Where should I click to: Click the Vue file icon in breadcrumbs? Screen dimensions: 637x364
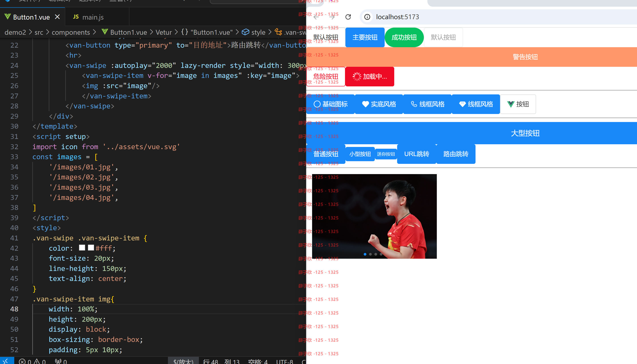105,32
